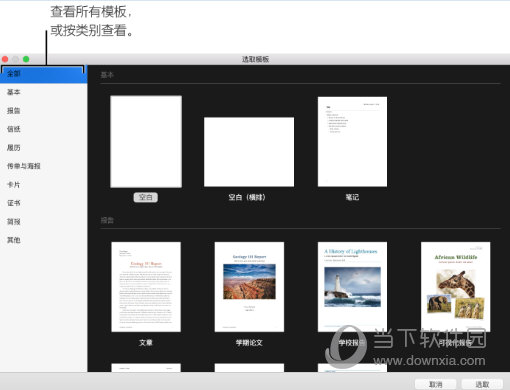Screen dimensions: 510x390
Task: Open the 其他 category in sidebar
Action: [14, 240]
